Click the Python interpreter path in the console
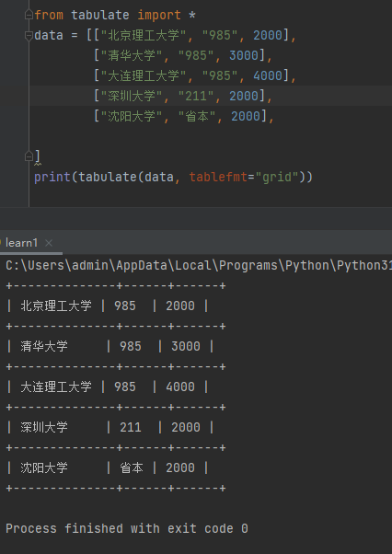 (199, 265)
